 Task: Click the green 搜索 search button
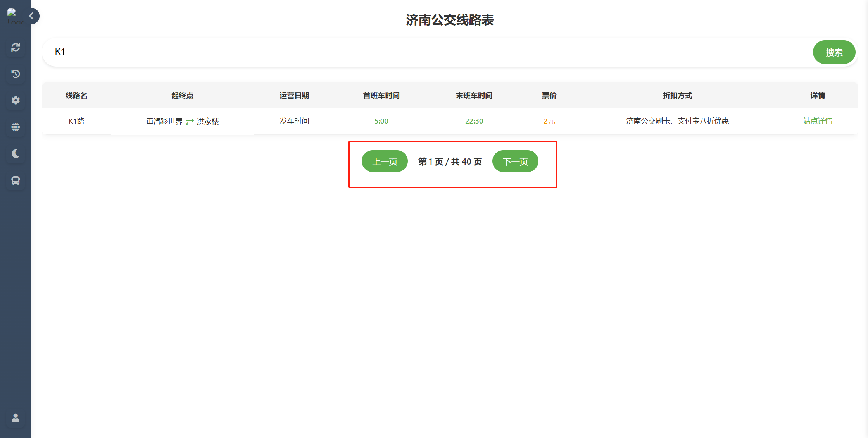pyautogui.click(x=833, y=52)
